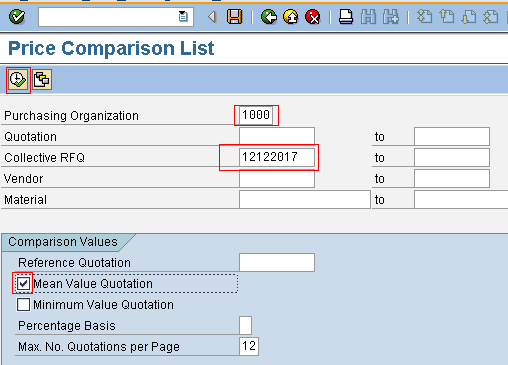This screenshot has height=365, width=508.
Task: Click the Print icon
Action: 346,17
